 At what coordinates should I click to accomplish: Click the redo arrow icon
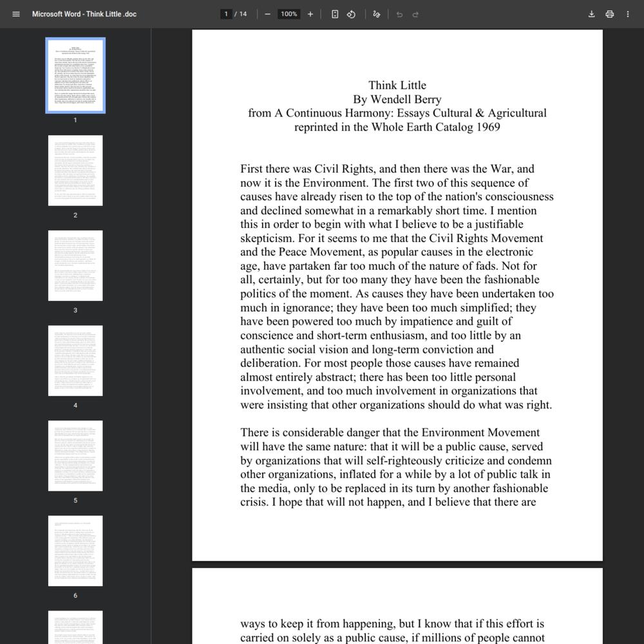(415, 14)
